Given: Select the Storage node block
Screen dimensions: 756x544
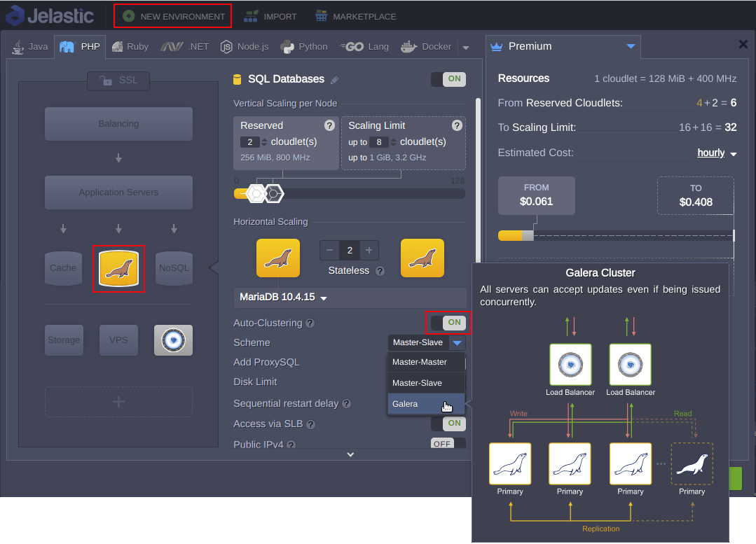Looking at the screenshot, I should tap(64, 340).
